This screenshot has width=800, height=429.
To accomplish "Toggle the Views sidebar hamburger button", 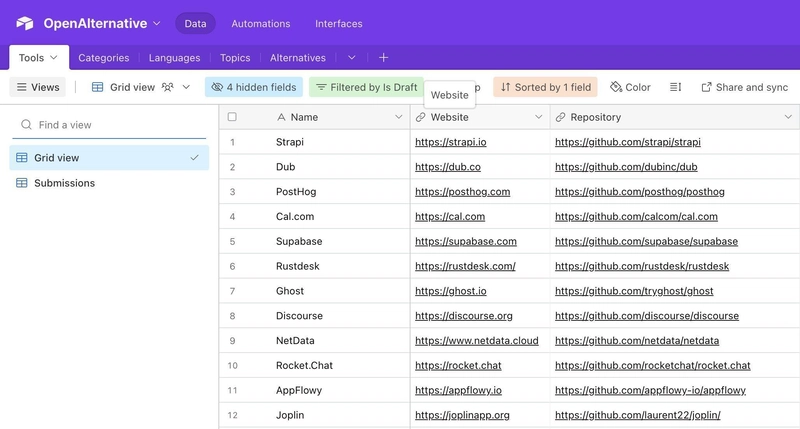I will click(x=38, y=87).
